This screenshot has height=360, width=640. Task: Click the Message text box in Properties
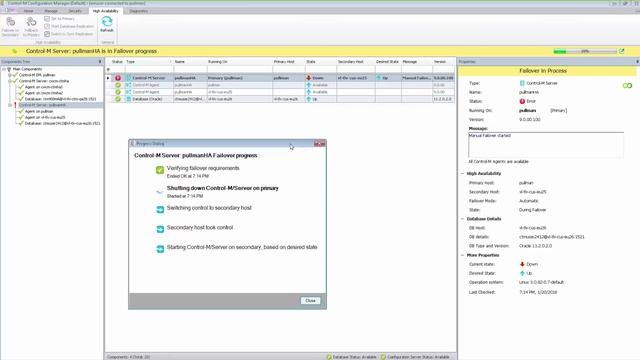point(546,144)
